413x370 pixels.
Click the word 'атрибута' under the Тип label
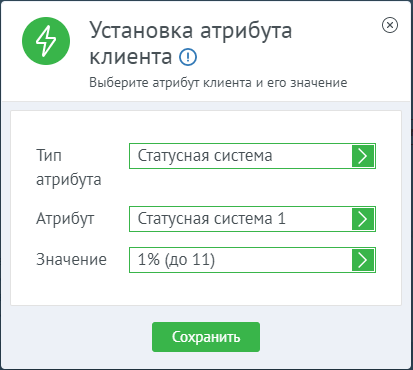pos(69,180)
